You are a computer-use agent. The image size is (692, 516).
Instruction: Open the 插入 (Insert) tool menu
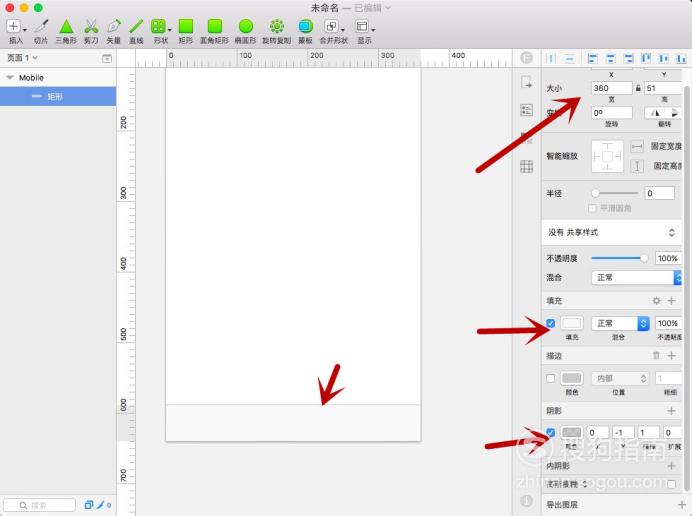[x=15, y=31]
